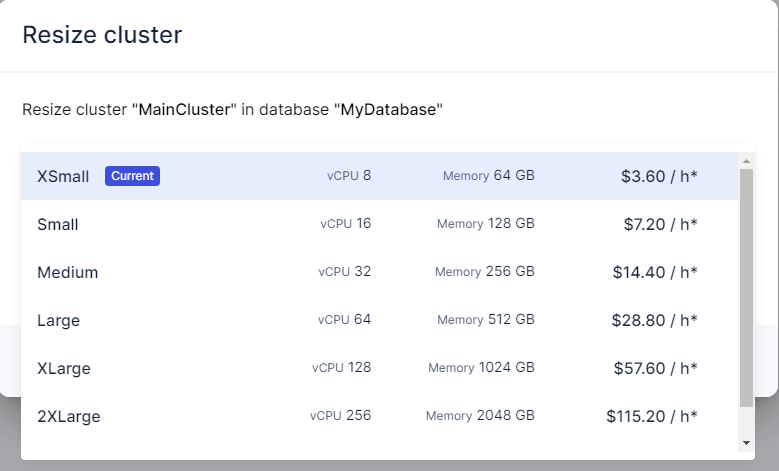Click the scrollbar down arrow
This screenshot has width=779, height=471.
(746, 442)
